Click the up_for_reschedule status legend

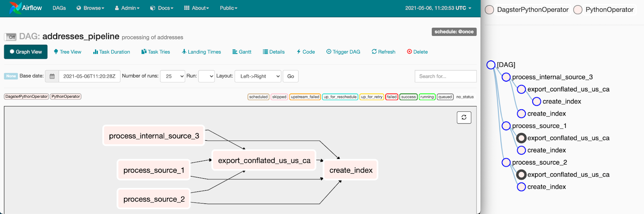click(340, 97)
